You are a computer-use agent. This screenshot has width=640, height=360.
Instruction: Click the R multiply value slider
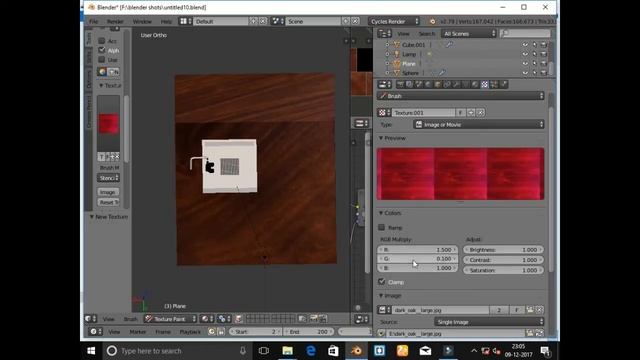417,249
